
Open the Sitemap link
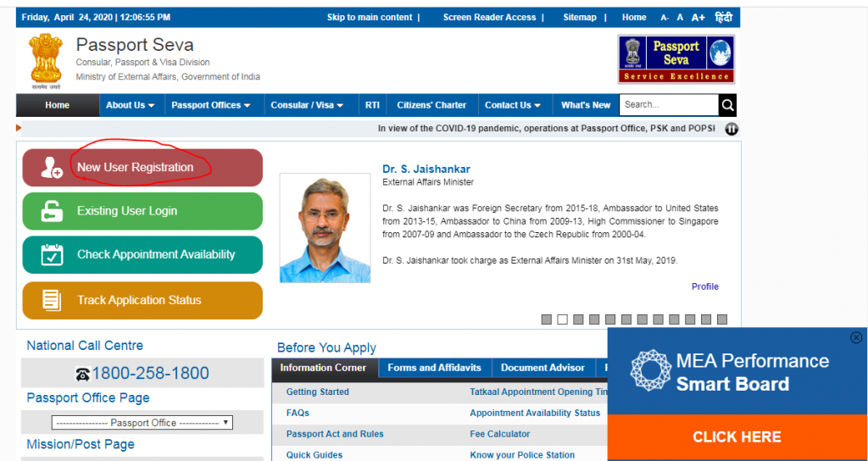point(580,17)
